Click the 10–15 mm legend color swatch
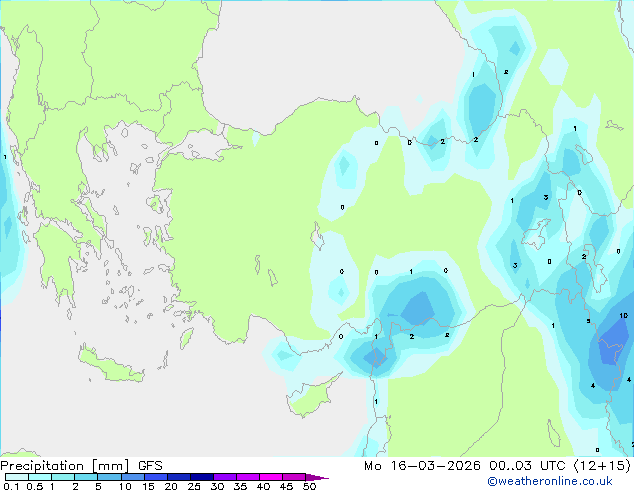 pos(132,477)
